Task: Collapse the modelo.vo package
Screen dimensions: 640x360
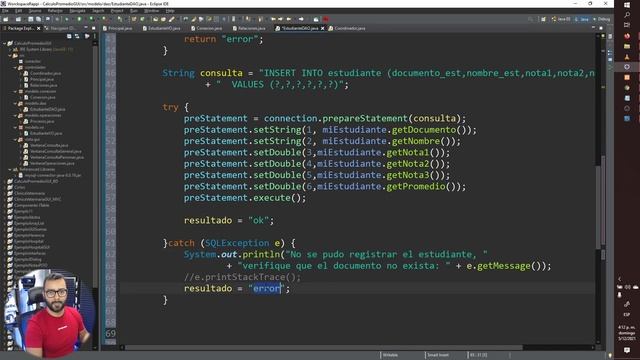Action: (x=15, y=127)
